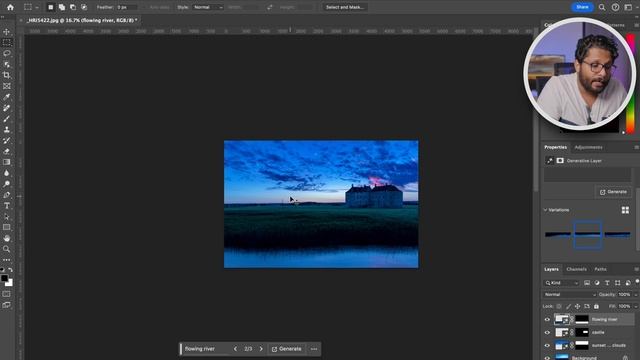The image size is (640, 360).
Task: Swap foreground and background colors
Action: coord(10,270)
